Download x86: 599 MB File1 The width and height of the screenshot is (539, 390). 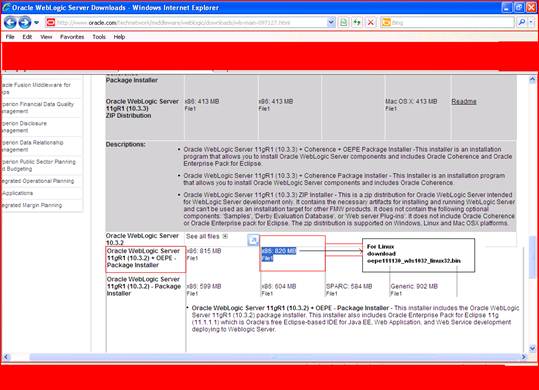coord(204,290)
